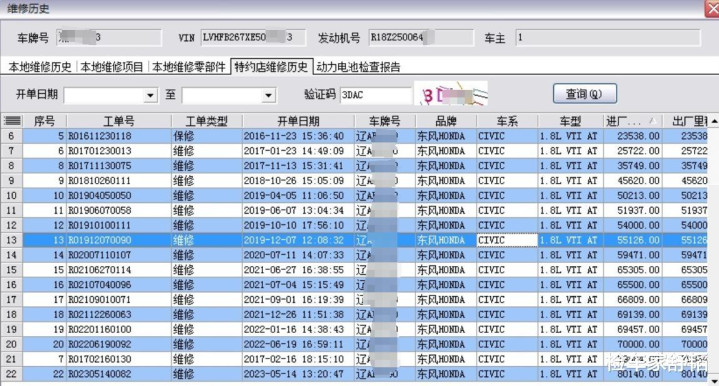719x386 pixels.
Task: Click the scrollbar down arrow at bottom right
Action: coord(714,381)
